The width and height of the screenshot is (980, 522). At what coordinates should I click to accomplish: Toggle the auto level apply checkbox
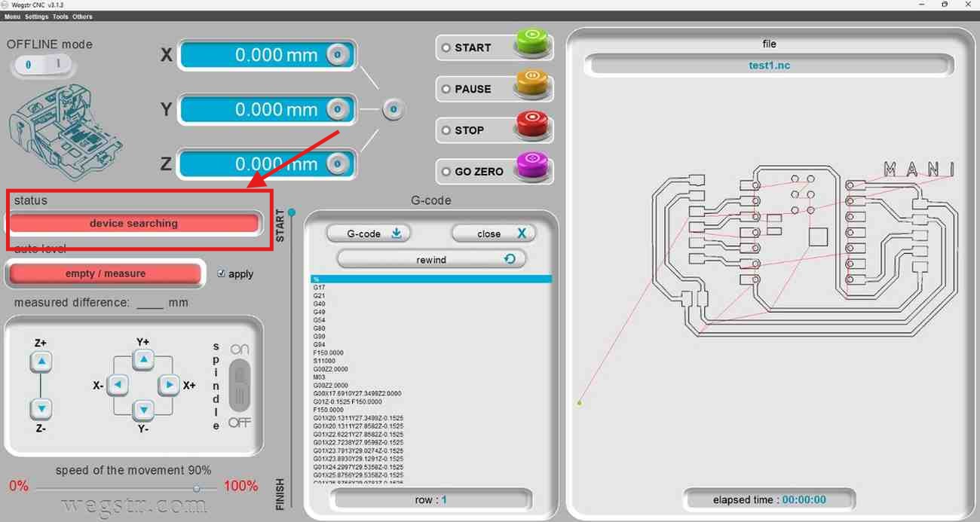[221, 273]
